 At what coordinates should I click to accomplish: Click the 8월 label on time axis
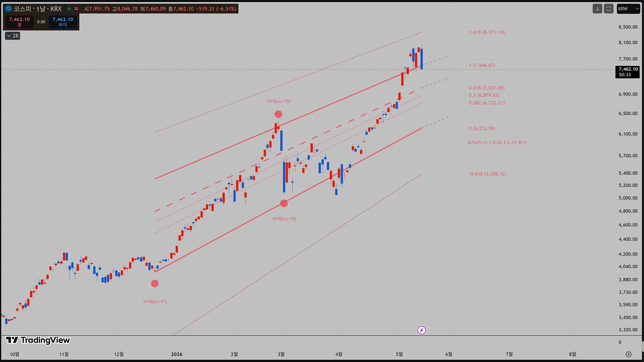[572, 354]
